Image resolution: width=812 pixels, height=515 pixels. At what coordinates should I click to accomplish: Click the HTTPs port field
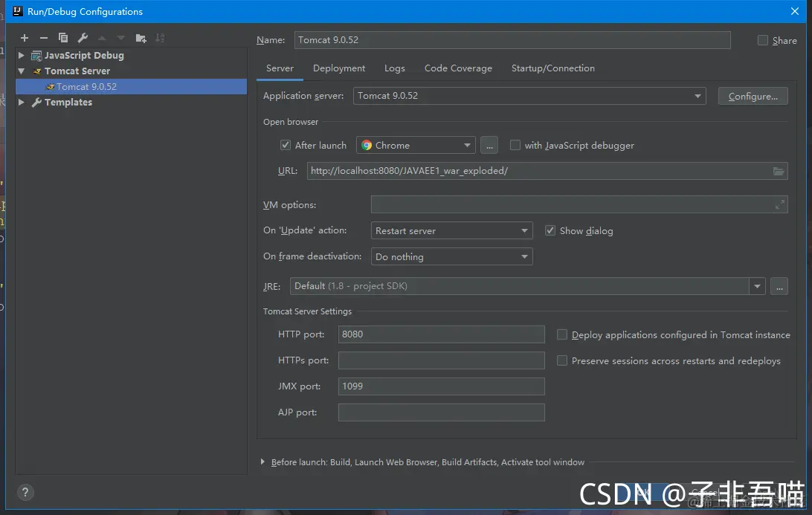[441, 360]
